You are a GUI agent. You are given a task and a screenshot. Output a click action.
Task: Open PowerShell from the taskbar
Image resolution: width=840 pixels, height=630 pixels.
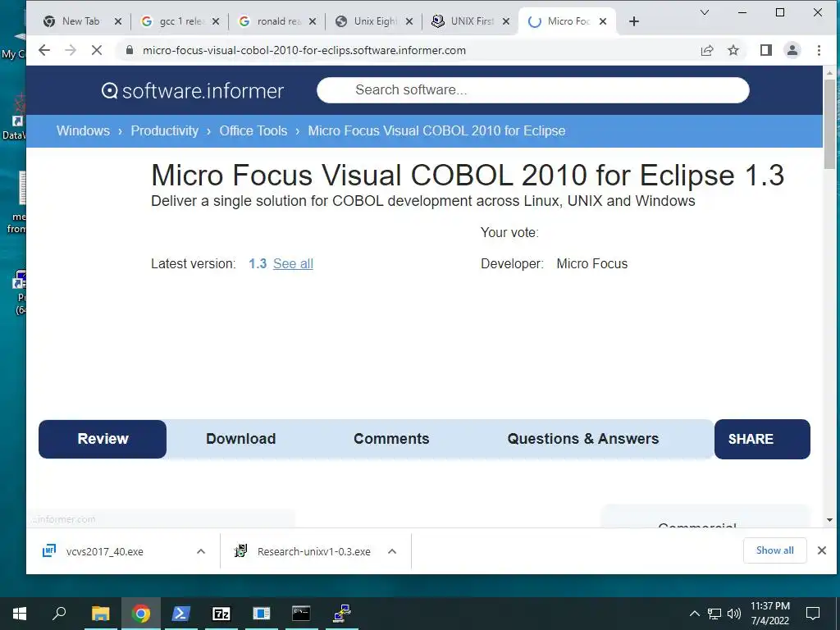(180, 614)
